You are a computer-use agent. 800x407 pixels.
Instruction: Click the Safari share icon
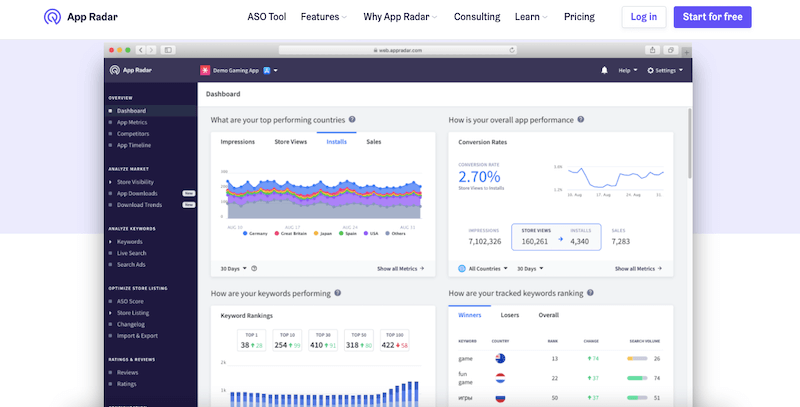pyautogui.click(x=652, y=50)
